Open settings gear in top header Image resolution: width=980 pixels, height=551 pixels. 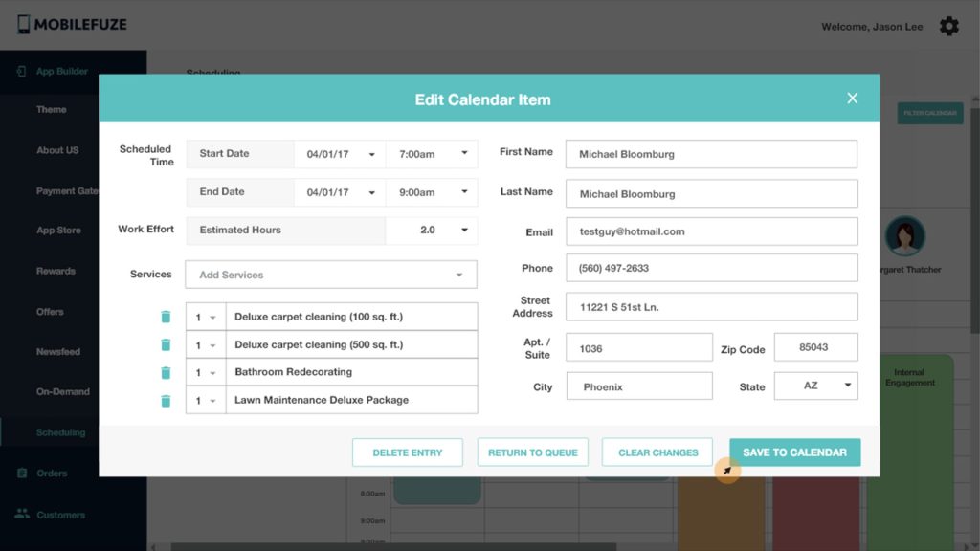[948, 27]
